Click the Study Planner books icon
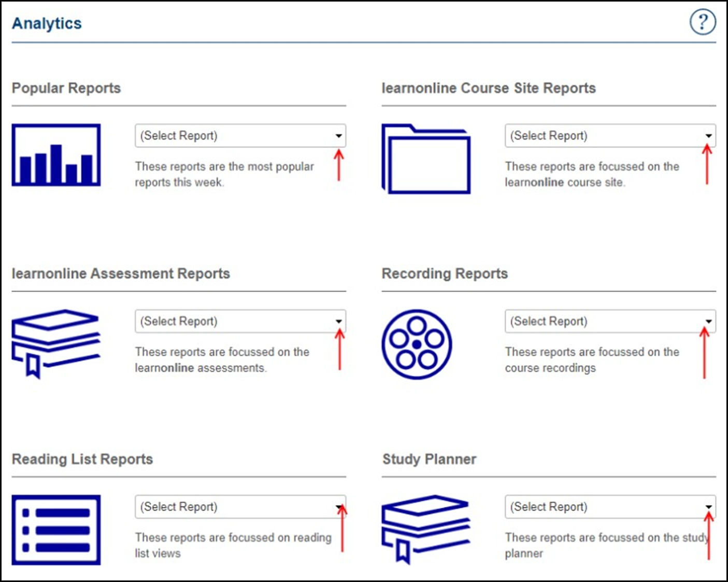Viewport: 728px width, 582px height. (425, 529)
